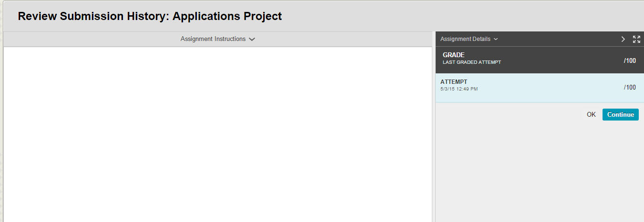Select the GRADE heading in the dark panel
644x222 pixels.
453,55
